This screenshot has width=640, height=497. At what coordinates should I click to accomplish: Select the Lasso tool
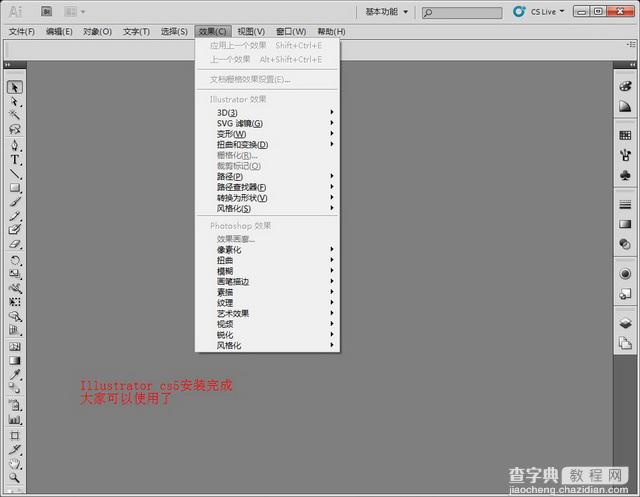(15, 129)
